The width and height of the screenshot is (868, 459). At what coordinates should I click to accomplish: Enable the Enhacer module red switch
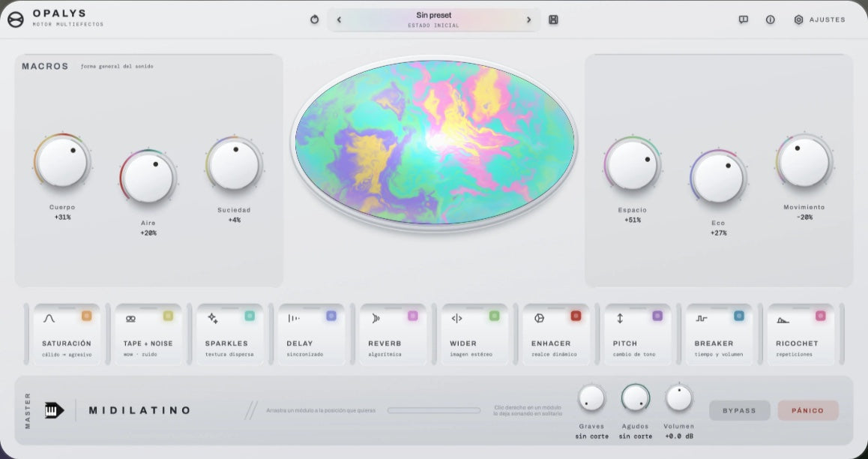pos(576,316)
